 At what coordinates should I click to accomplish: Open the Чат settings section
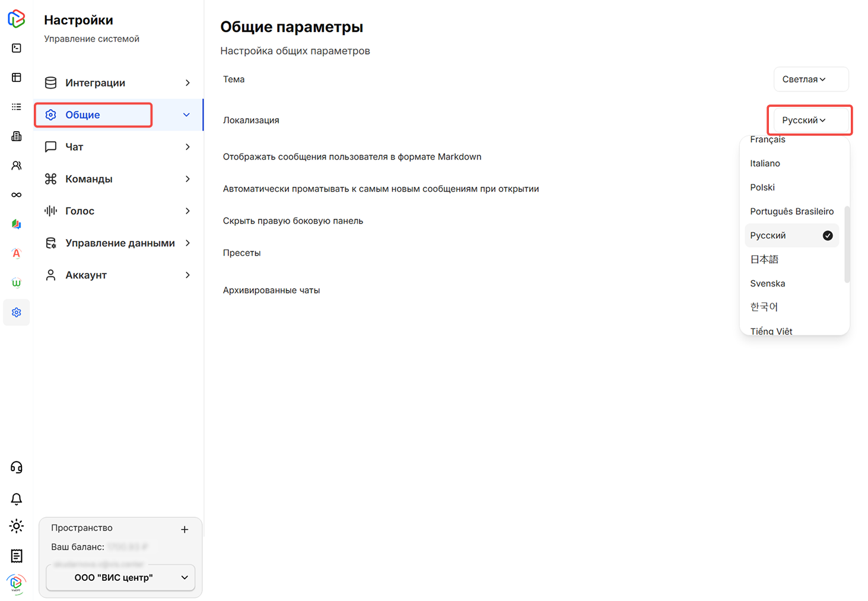[x=117, y=147]
